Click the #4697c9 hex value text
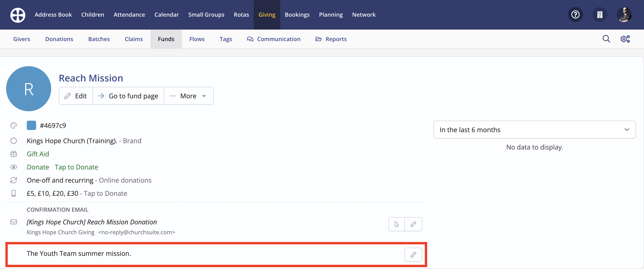The image size is (644, 269). click(x=53, y=126)
